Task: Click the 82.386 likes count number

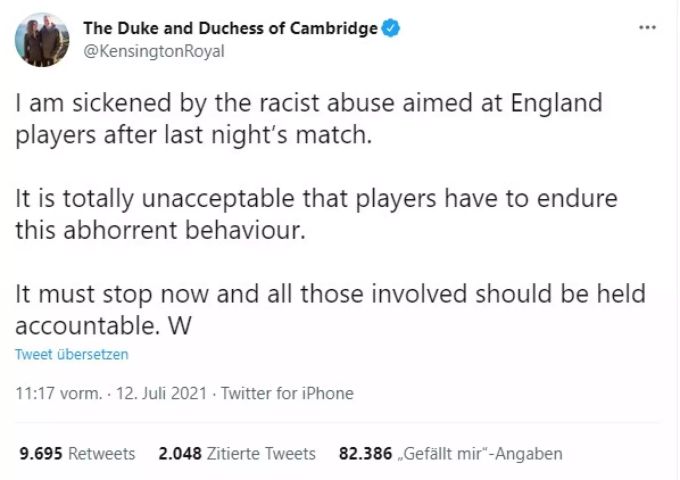Action: [365, 454]
